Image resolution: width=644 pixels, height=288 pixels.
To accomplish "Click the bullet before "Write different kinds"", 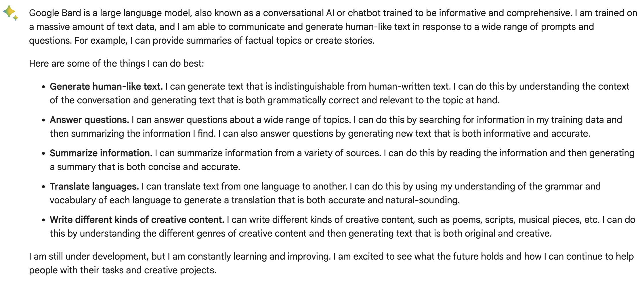I will click(43, 220).
